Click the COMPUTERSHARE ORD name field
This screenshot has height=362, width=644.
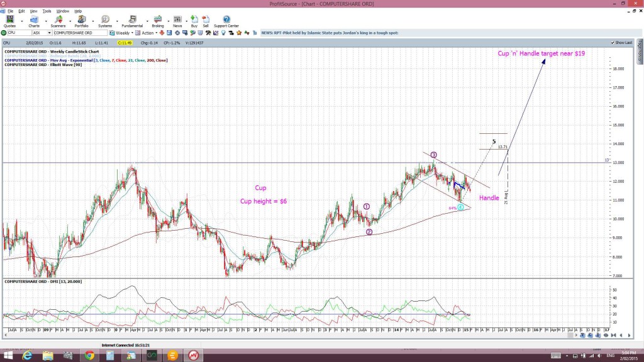tap(80, 33)
